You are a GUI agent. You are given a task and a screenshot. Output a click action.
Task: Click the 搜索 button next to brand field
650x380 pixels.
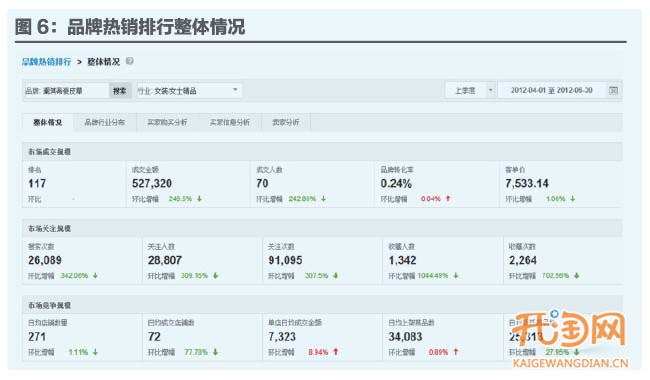tap(120, 90)
